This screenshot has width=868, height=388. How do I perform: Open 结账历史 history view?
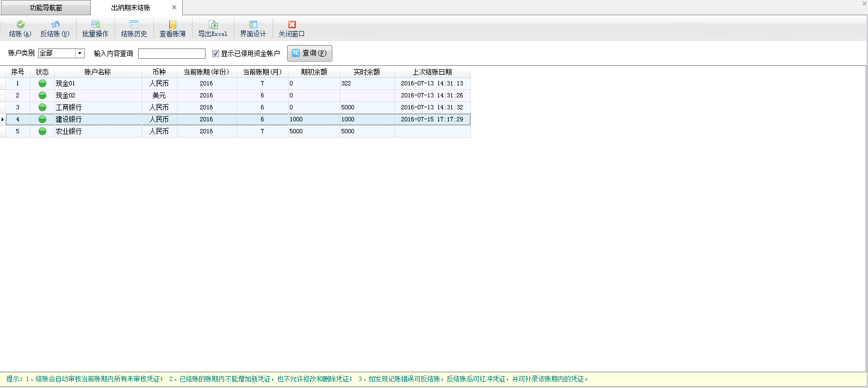tap(134, 24)
